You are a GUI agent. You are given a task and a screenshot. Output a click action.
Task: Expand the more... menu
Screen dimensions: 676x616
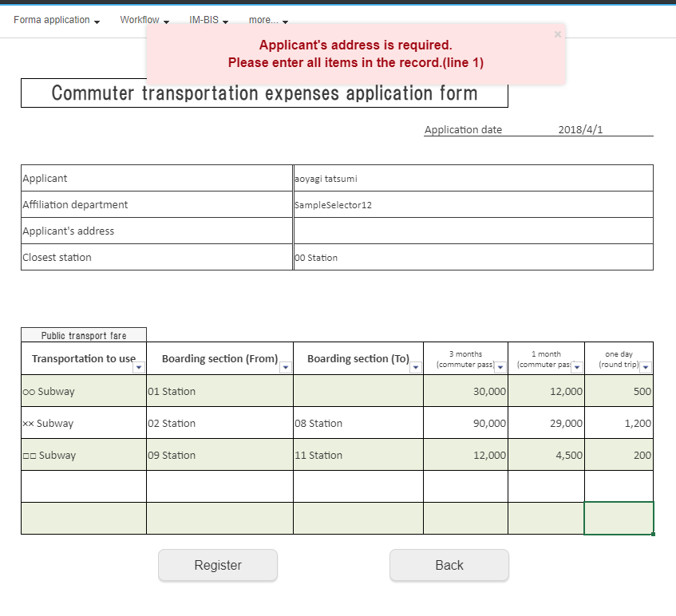point(267,20)
